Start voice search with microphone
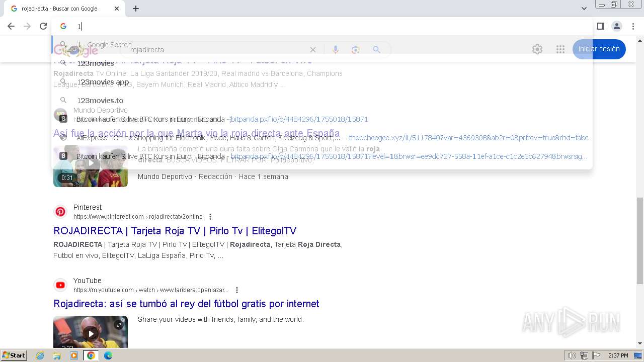Image resolution: width=644 pixels, height=362 pixels. tap(336, 49)
